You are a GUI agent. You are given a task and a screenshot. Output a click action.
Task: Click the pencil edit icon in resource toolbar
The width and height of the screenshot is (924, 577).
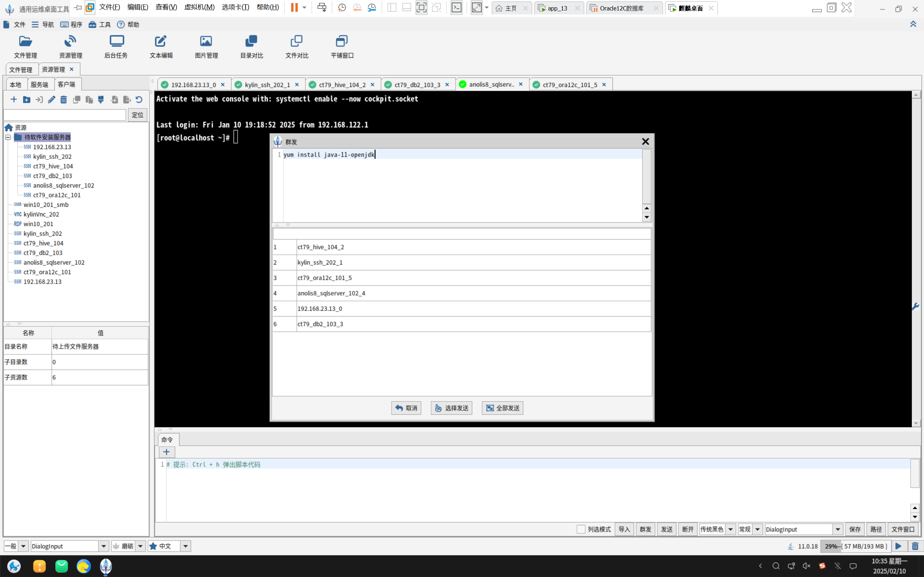52,100
